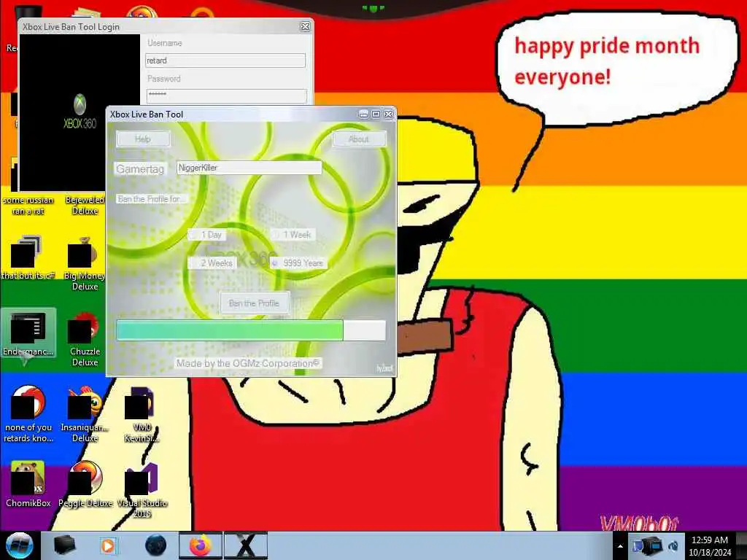Open the Windows Start orb
747x560 pixels.
[x=19, y=545]
